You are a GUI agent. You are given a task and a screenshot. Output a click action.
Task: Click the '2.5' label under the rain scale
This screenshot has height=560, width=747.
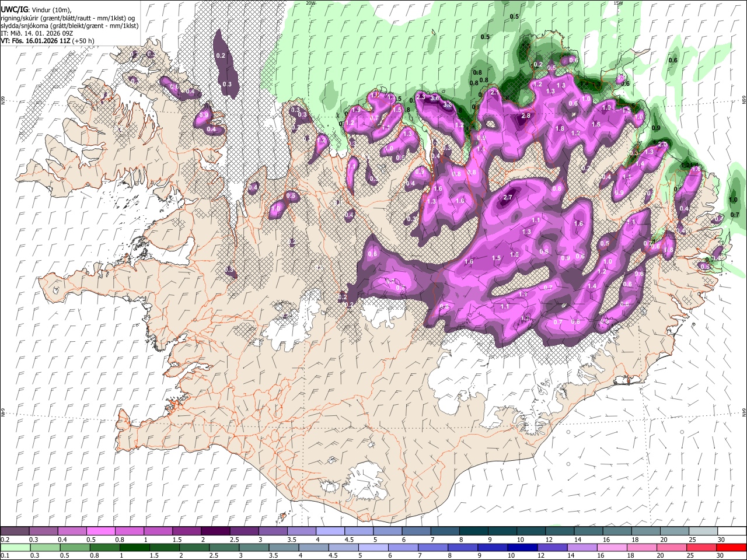213,555
